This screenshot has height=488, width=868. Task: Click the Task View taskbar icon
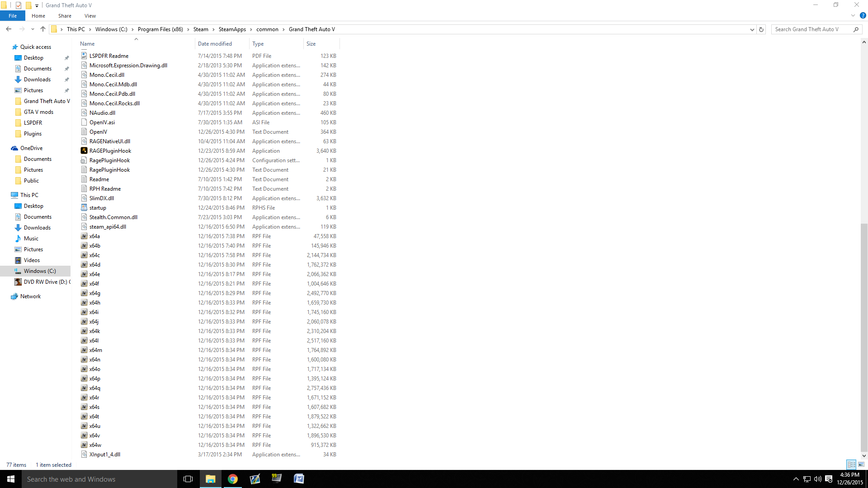tap(188, 479)
